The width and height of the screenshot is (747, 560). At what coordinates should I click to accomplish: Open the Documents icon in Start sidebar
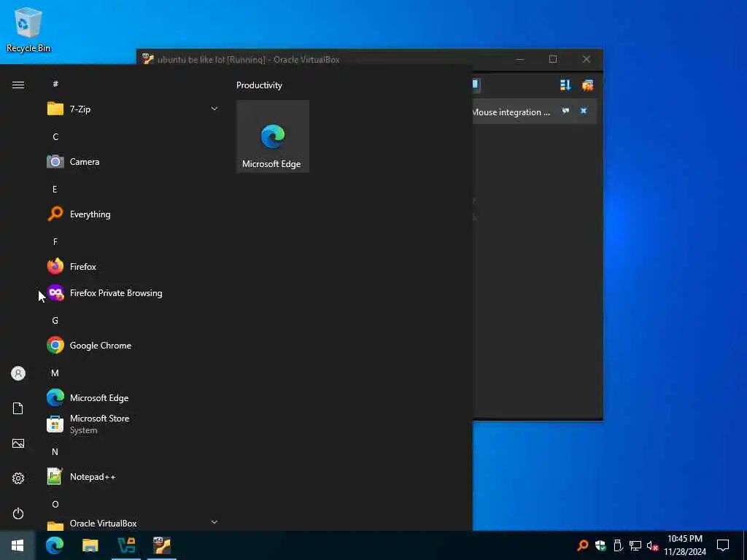[18, 408]
